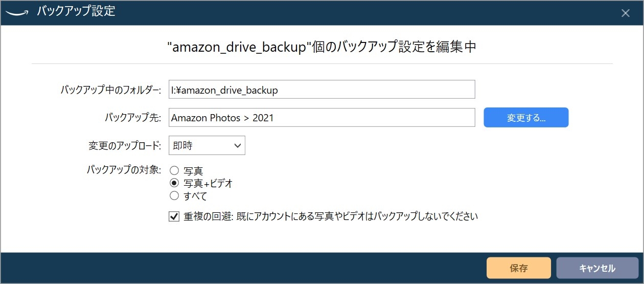Screen dimensions: 644x284
Task: Click the 変更する... button
Action: (x=526, y=117)
